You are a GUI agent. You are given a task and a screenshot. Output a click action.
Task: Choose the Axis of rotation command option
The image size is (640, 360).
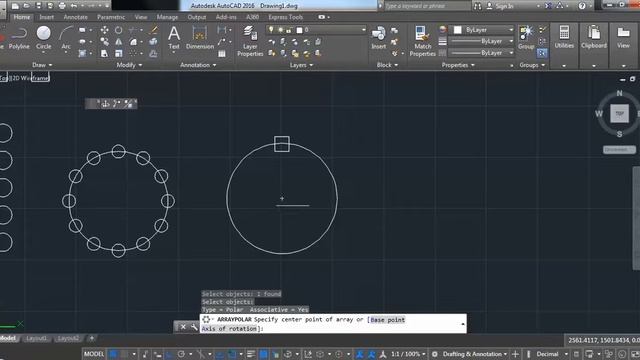tap(229, 329)
